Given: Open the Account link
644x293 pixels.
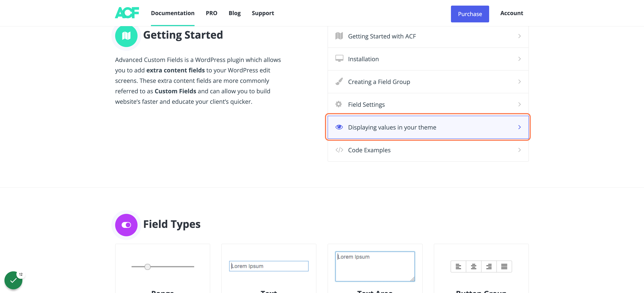Looking at the screenshot, I should [x=512, y=13].
